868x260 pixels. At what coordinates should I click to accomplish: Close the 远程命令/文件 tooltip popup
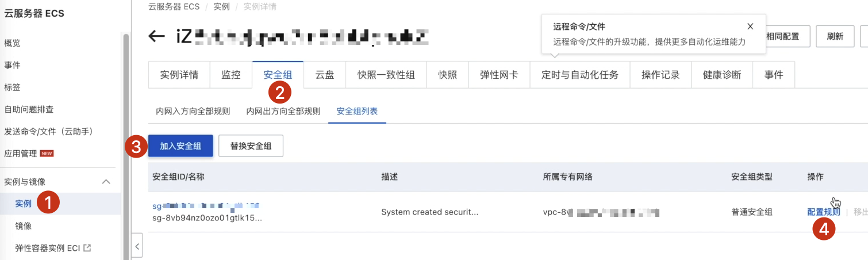pos(750,26)
